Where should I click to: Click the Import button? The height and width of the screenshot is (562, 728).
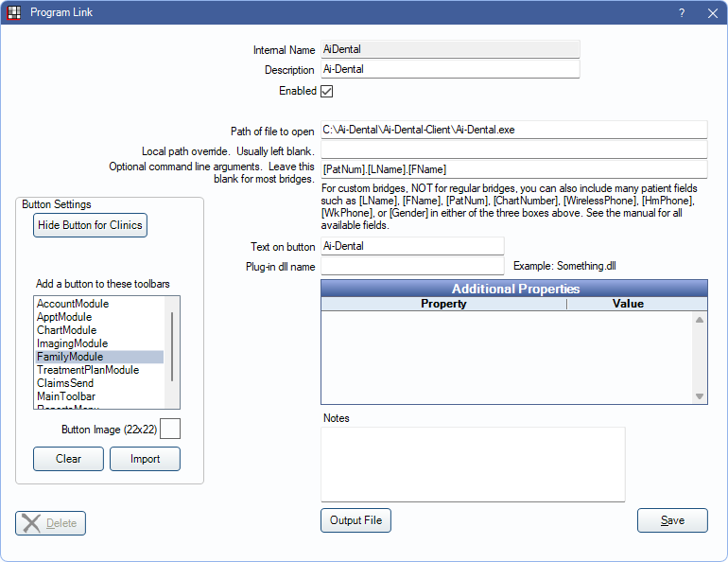(145, 459)
